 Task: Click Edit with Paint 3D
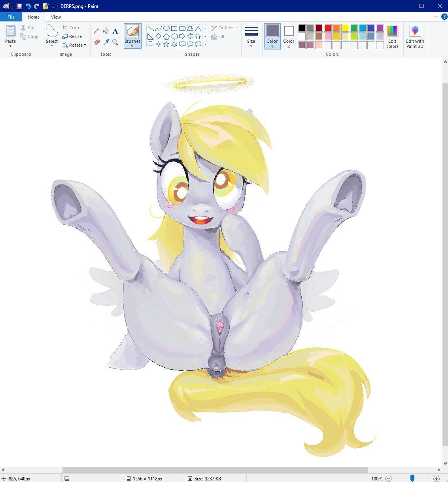(x=415, y=36)
